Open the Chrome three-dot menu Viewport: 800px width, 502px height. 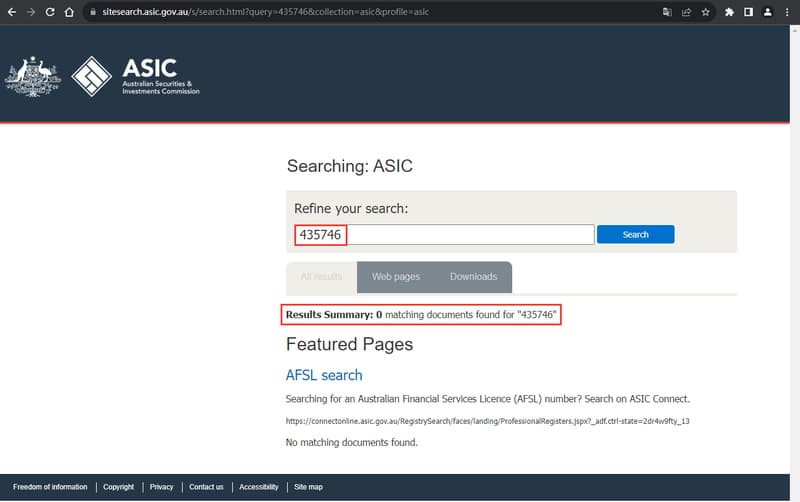point(787,12)
